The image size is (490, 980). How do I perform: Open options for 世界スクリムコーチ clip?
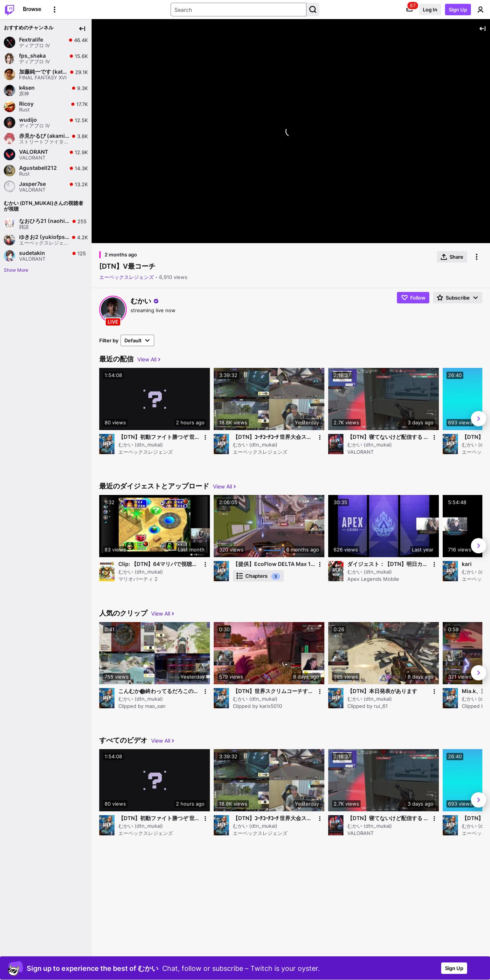[320, 691]
